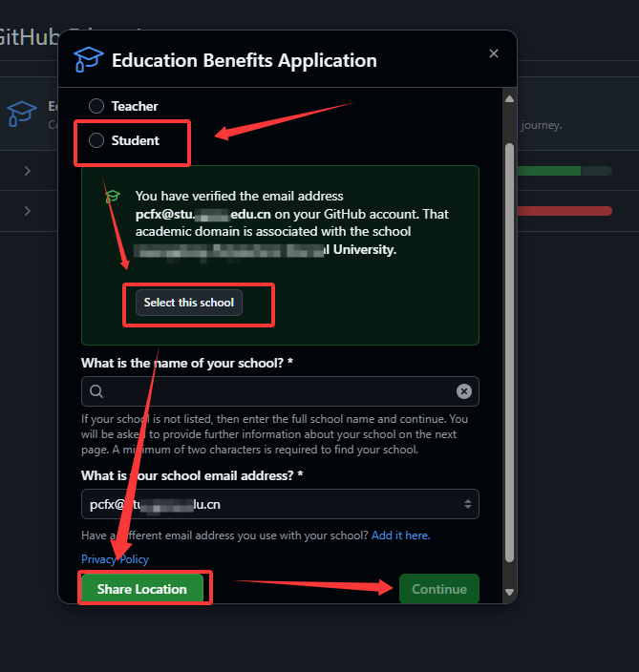The height and width of the screenshot is (672, 639).
Task: Open the school email address dropdown
Action: tap(280, 504)
